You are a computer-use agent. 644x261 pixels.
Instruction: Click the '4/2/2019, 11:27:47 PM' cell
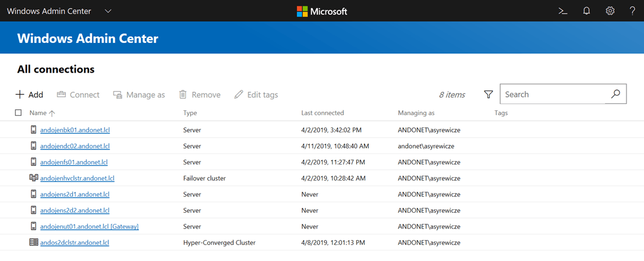point(333,162)
